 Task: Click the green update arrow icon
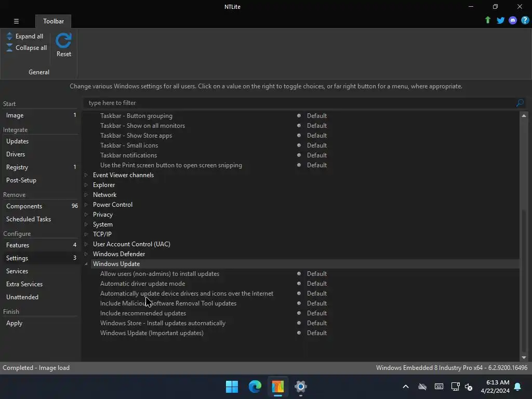tap(487, 20)
